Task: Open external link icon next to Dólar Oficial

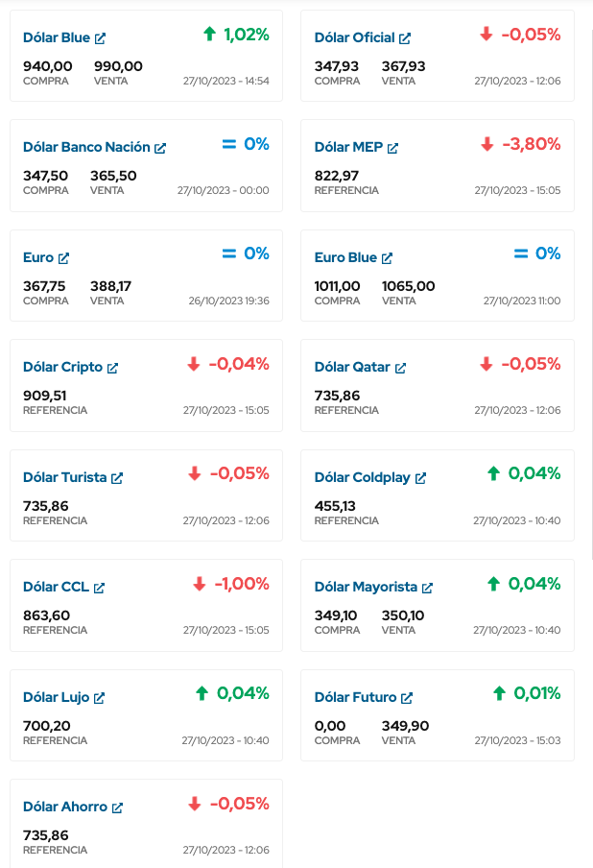Action: pos(405,38)
